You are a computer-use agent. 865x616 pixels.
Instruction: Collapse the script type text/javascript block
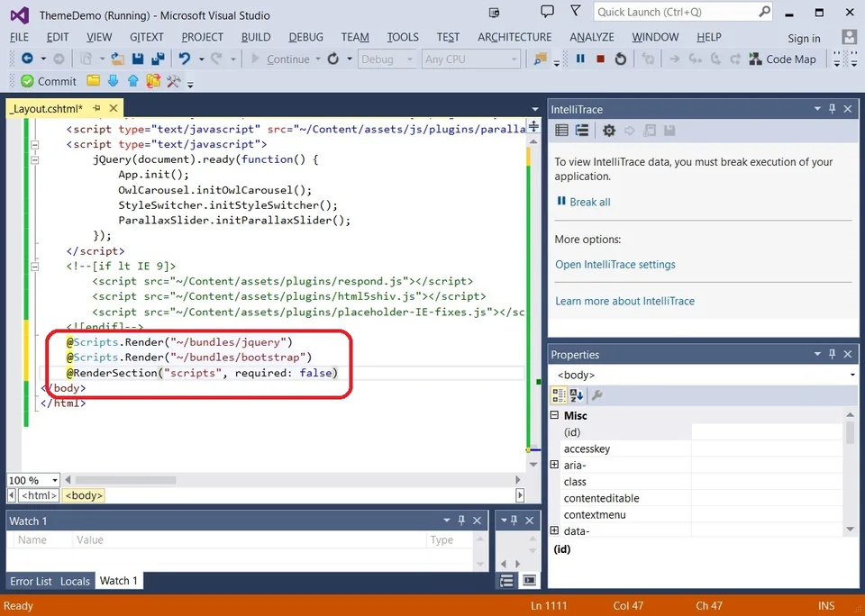tap(35, 145)
